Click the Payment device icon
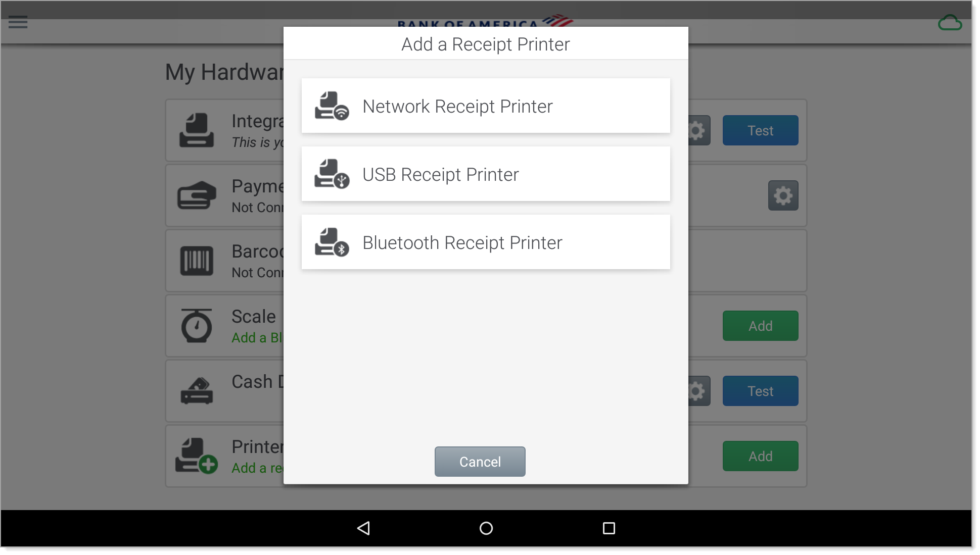 click(196, 194)
